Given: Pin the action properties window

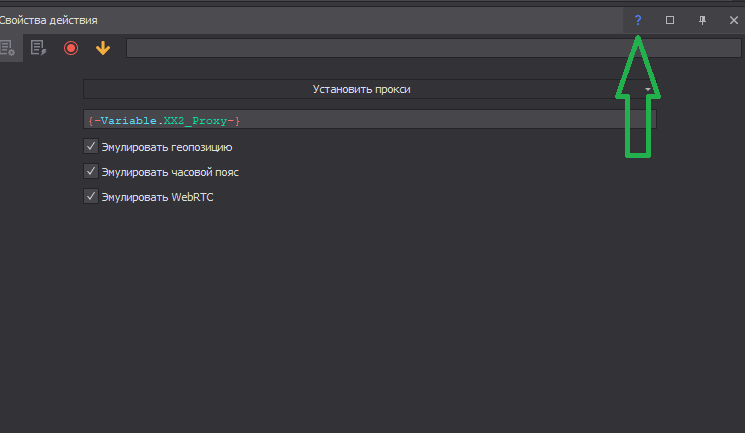Looking at the screenshot, I should [702, 20].
